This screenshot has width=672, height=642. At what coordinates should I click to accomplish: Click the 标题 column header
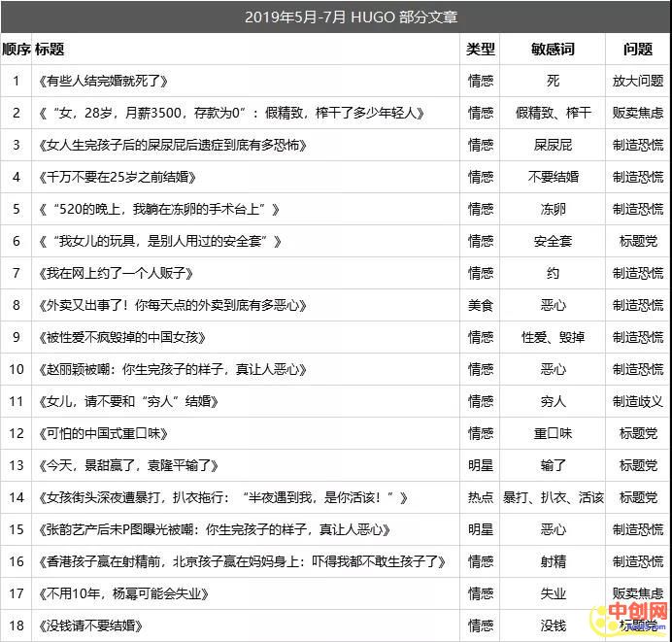tap(50, 49)
